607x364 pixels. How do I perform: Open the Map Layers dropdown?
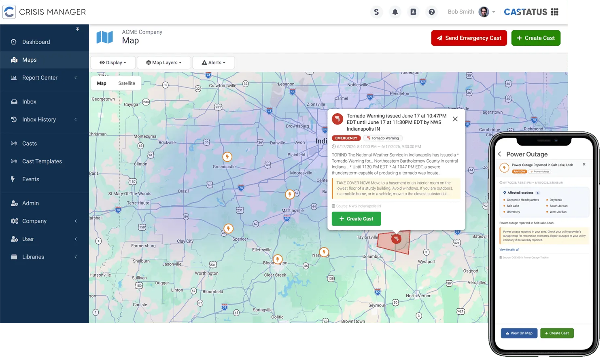tap(164, 63)
